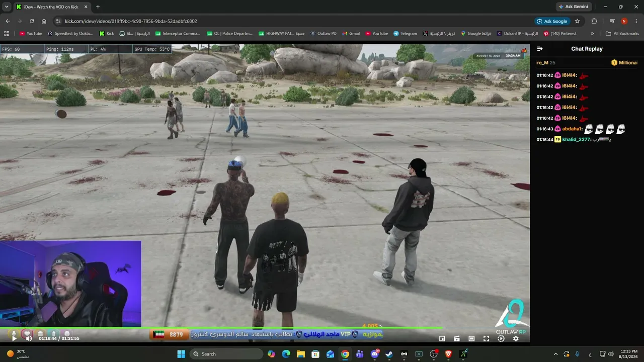644x362 pixels.
Task: Open the Speedtest by Ookla bookmark
Action: (x=70, y=34)
